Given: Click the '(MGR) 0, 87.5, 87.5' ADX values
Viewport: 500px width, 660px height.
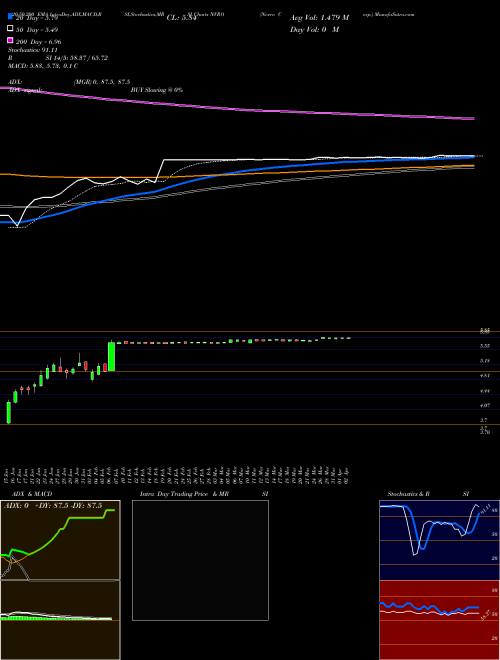Looking at the screenshot, I should (x=102, y=82).
